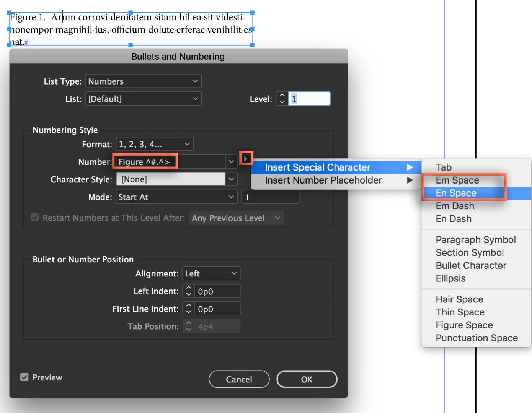Select En Dash from the submenu
The width and height of the screenshot is (532, 413).
pos(477,219)
